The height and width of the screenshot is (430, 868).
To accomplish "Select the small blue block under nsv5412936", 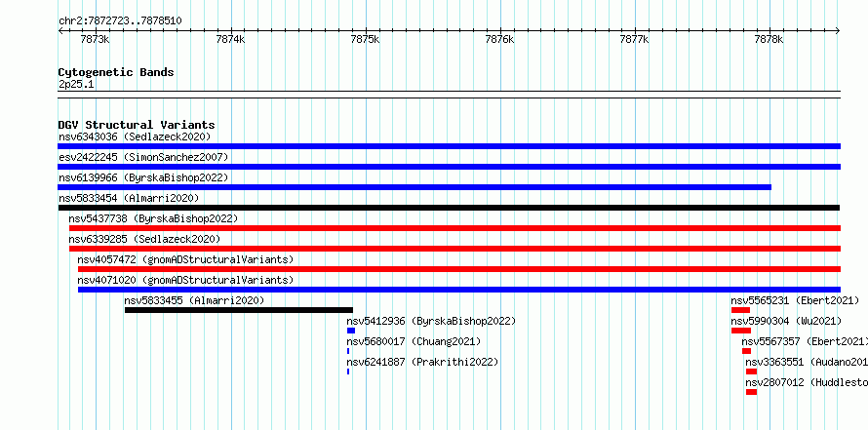I will tap(351, 331).
